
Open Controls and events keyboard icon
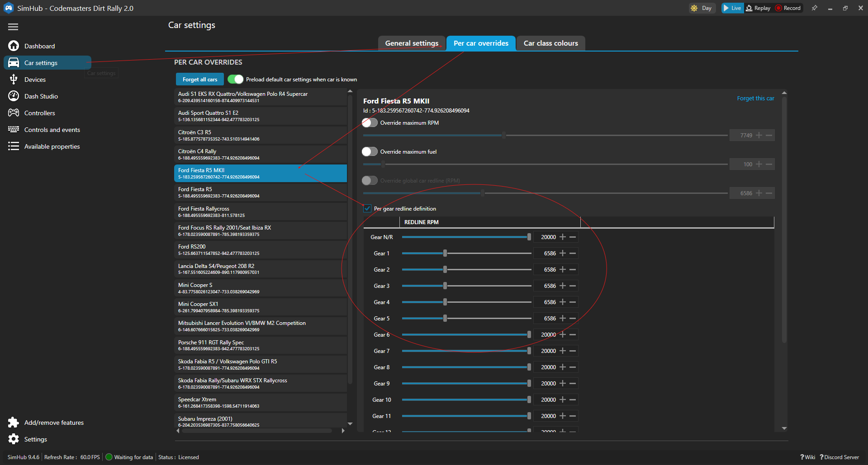tap(14, 129)
